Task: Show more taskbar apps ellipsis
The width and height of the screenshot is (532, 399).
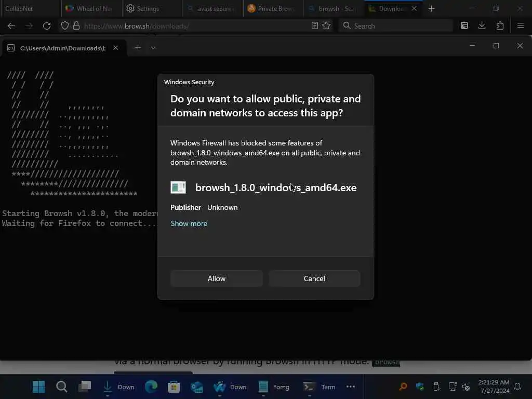Action: (x=351, y=387)
